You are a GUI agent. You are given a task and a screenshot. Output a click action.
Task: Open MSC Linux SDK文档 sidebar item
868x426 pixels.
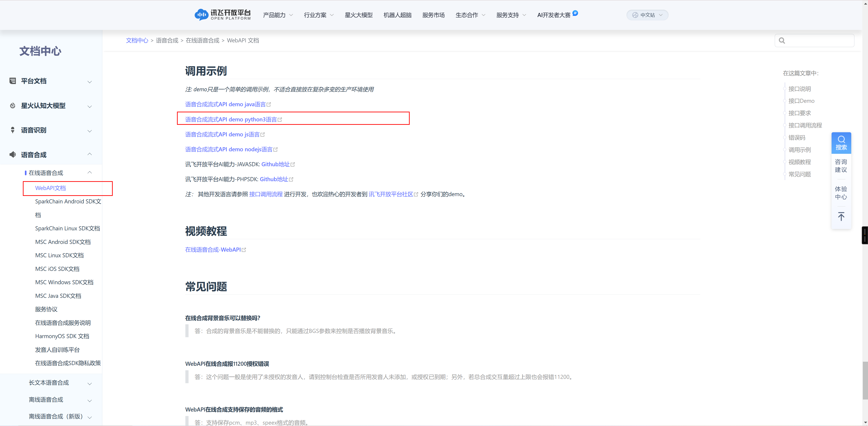pos(59,255)
